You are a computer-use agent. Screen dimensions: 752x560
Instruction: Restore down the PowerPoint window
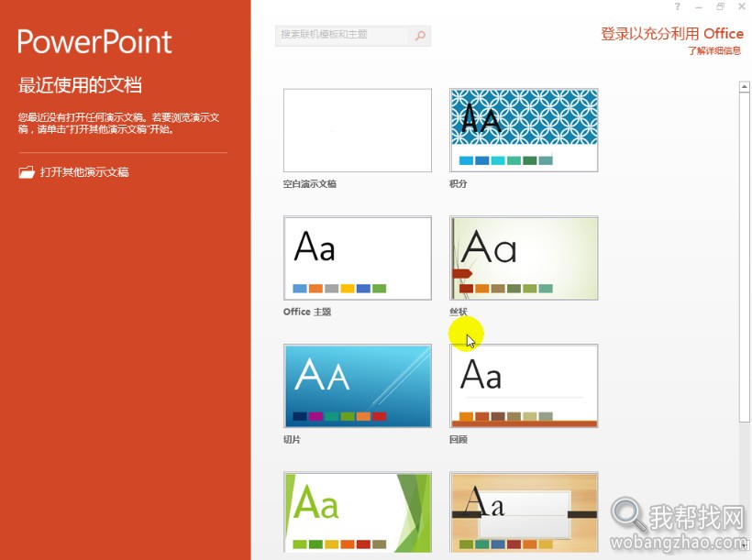[x=720, y=6]
